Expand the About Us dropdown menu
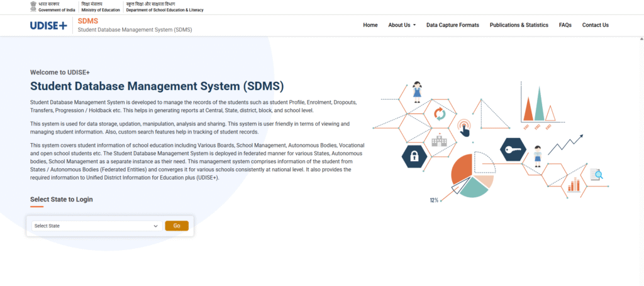 pos(402,25)
